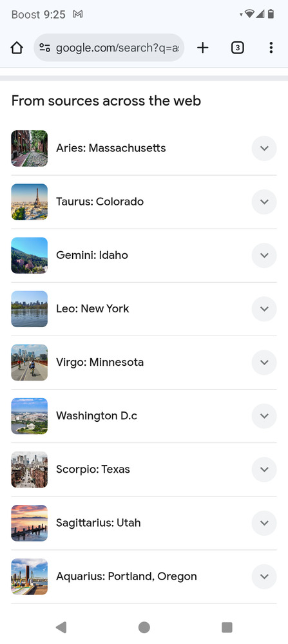This screenshot has width=288, height=644.
Task: Tap the google.com URL address field
Action: click(x=117, y=48)
